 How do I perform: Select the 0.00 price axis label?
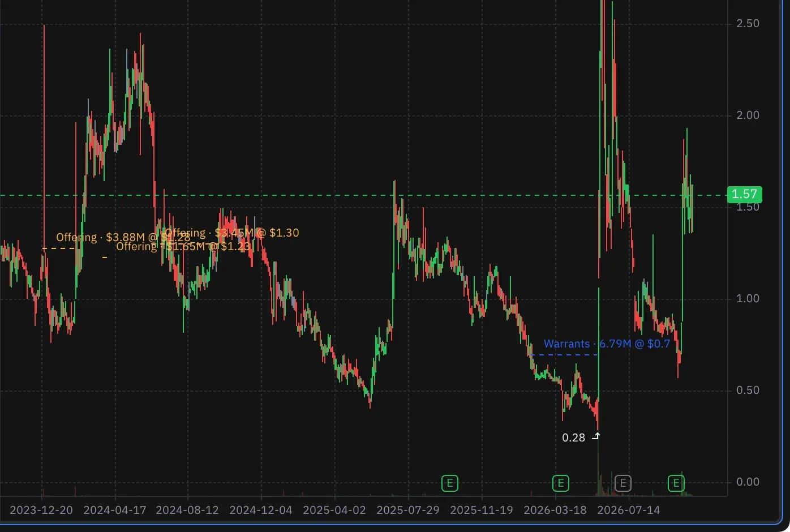click(748, 482)
